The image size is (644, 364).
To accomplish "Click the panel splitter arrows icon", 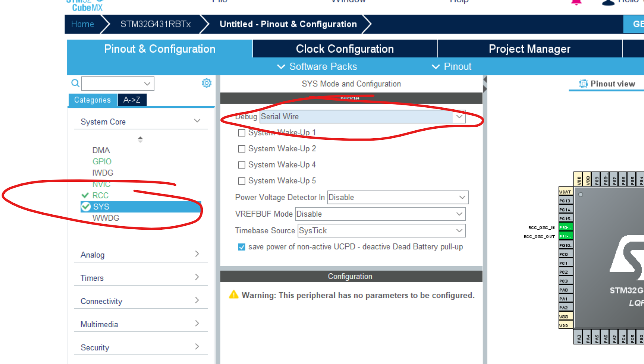I will [x=485, y=84].
